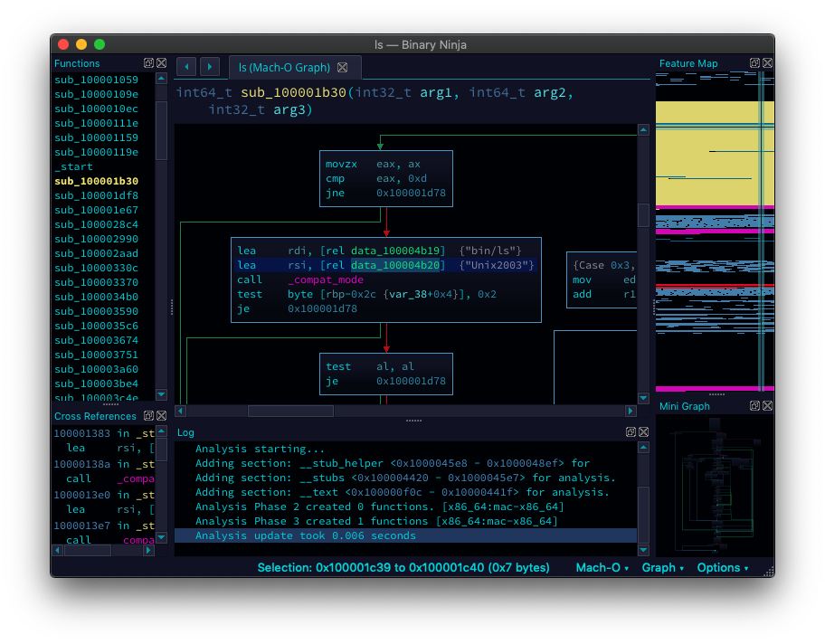Image resolution: width=825 pixels, height=644 pixels.
Task: Select the ls (Mach-O Graph) tab
Action: coord(285,68)
